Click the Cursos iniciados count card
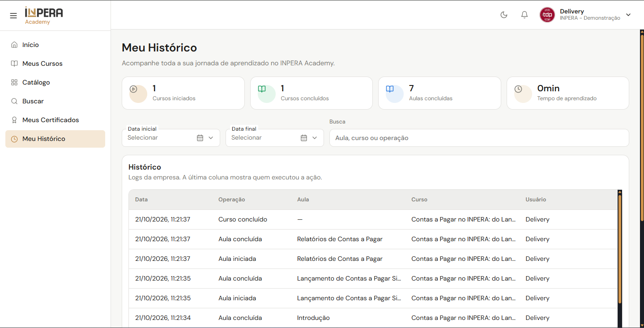Screen dimensions: 644x328 click(183, 93)
